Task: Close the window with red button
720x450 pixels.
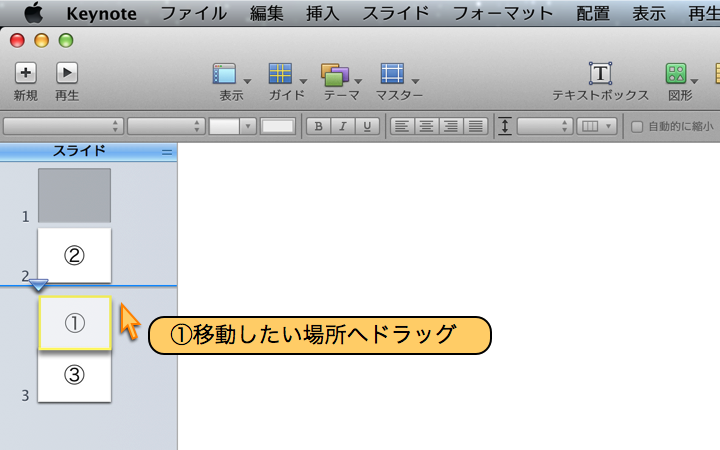Action: point(17,40)
